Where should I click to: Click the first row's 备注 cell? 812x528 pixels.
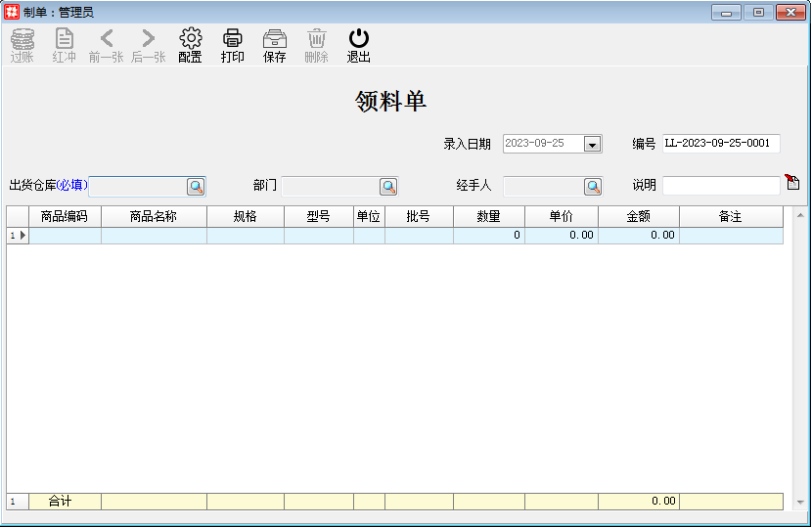pyautogui.click(x=731, y=236)
